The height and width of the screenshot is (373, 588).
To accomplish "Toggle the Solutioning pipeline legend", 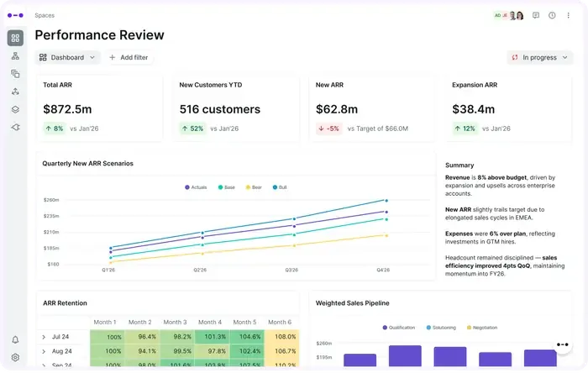I will 441,328.
